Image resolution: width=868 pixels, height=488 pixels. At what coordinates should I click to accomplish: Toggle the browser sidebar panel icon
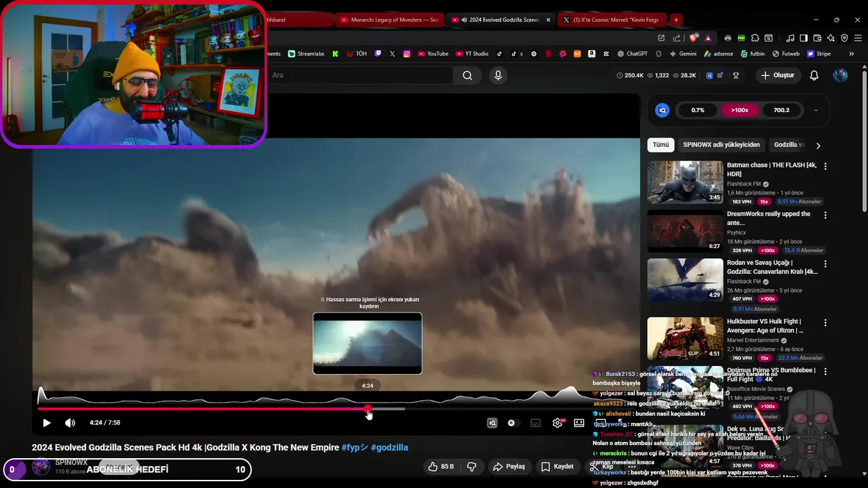804,38
